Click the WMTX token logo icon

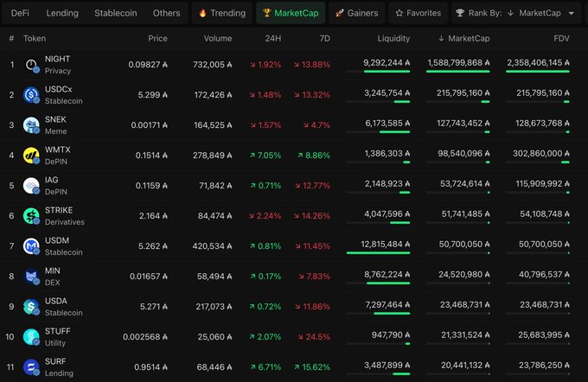31,156
